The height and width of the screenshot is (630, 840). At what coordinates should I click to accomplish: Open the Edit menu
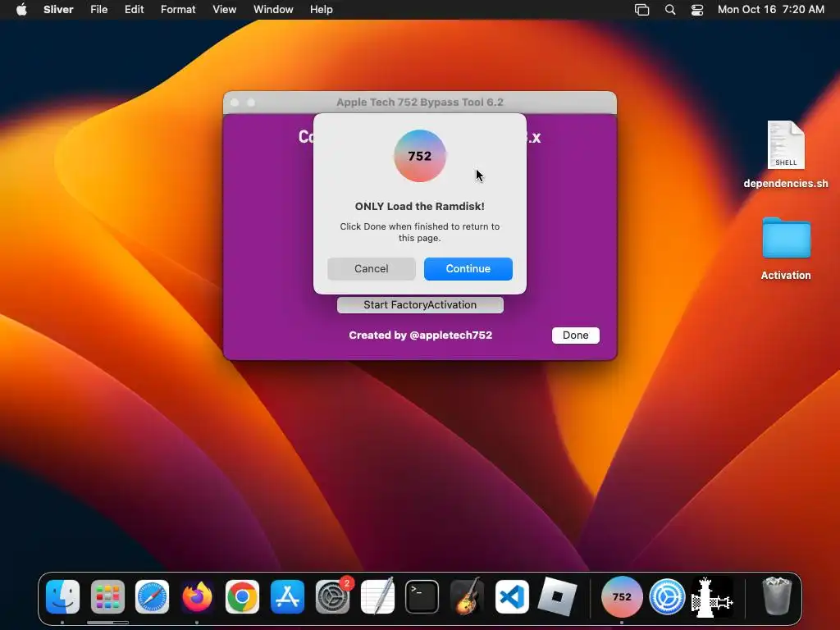pos(134,10)
